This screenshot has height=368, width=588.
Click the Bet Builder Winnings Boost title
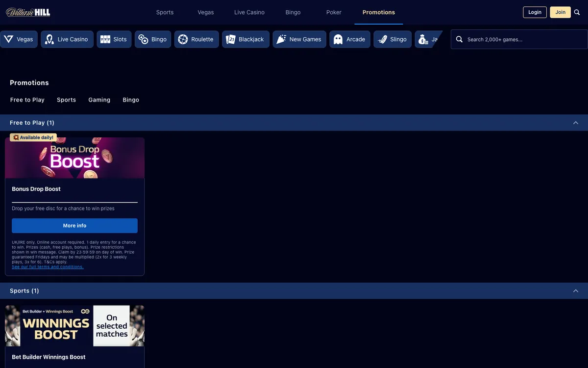coord(49,357)
